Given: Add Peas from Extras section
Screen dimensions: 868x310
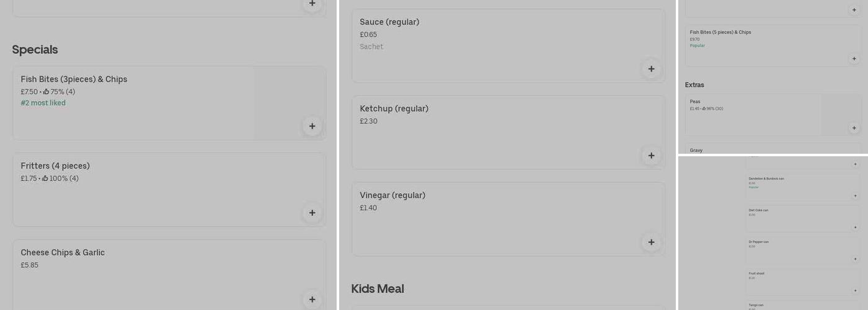Looking at the screenshot, I should 854,128.
